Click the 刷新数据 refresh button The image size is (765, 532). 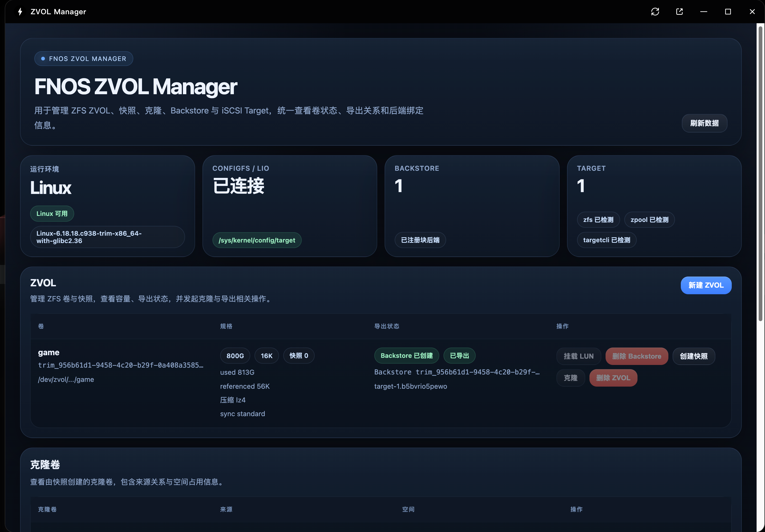click(x=704, y=123)
